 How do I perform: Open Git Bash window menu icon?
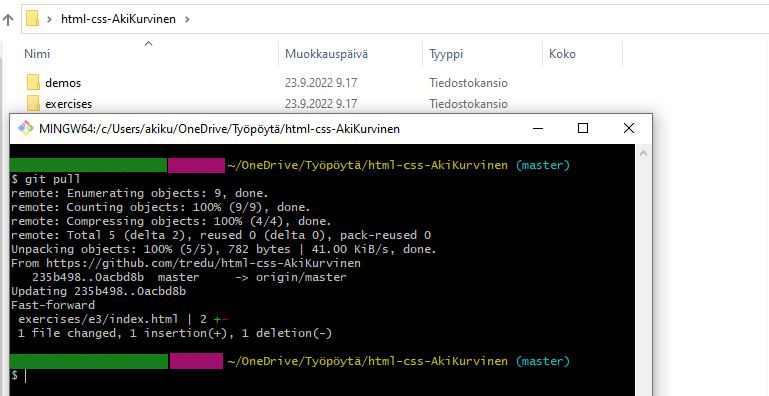pyautogui.click(x=26, y=129)
